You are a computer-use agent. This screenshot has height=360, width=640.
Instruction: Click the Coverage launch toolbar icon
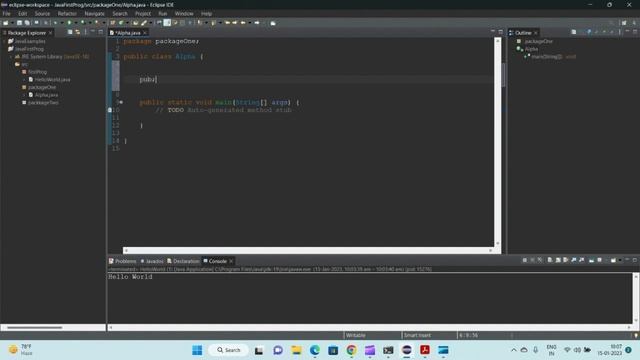(x=82, y=23)
